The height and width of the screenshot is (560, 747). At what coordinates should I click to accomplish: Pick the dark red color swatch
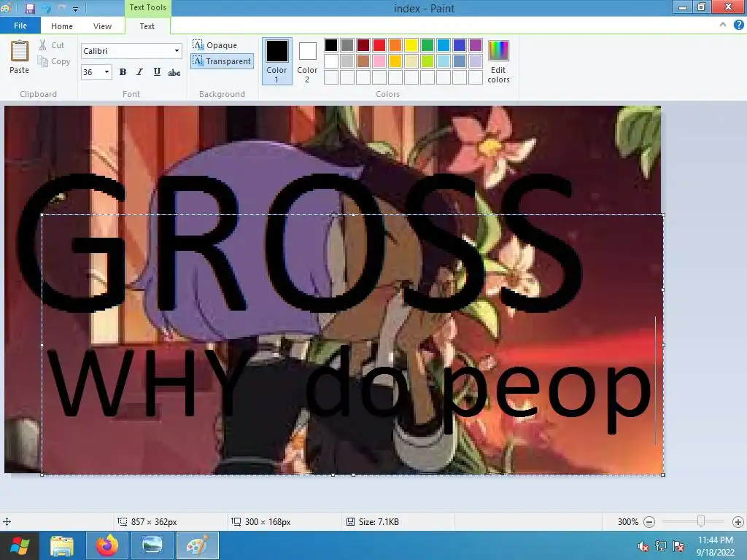point(363,45)
